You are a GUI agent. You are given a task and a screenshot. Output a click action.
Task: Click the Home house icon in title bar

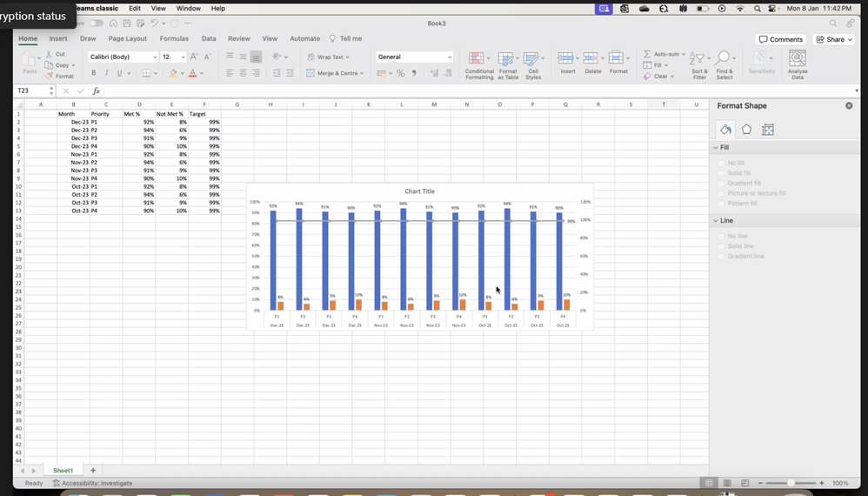[113, 23]
